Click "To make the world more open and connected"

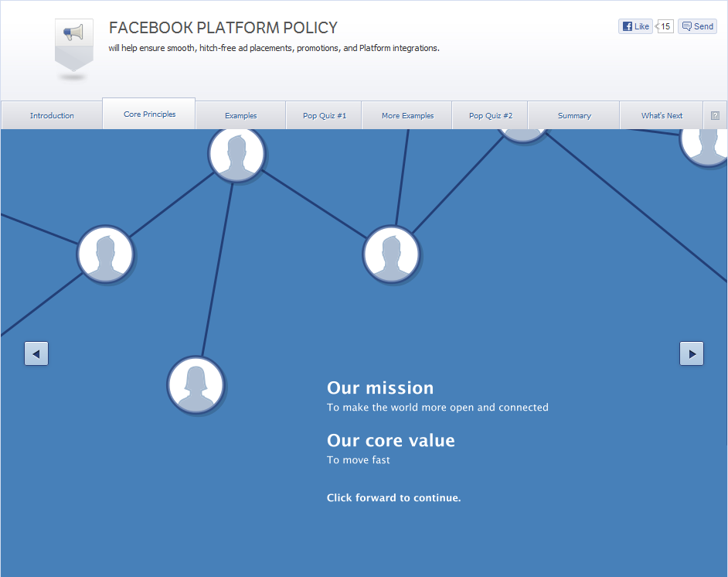pos(437,408)
